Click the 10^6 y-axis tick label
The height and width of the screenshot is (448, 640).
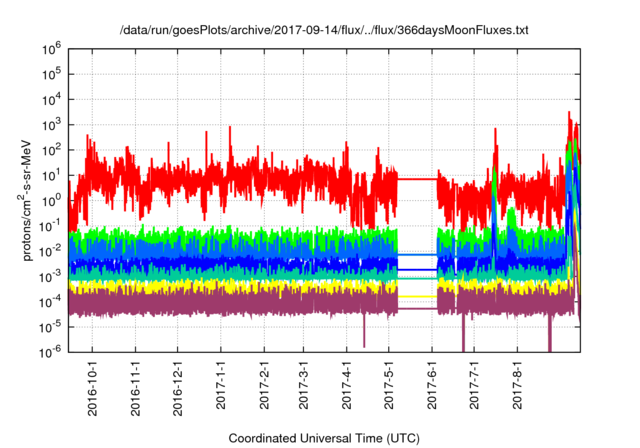[51, 49]
